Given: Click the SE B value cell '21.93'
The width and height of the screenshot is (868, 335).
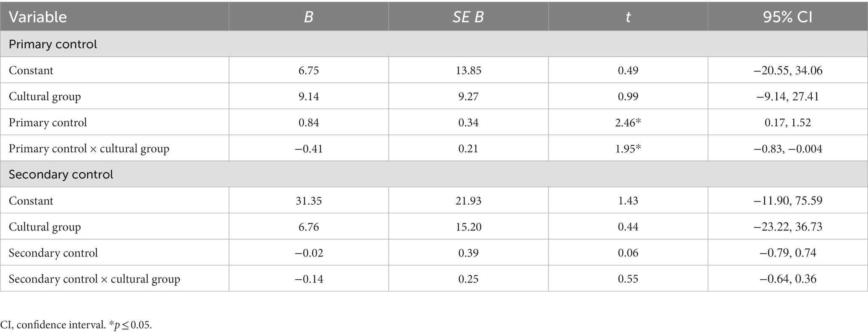Looking at the screenshot, I should pyautogui.click(x=468, y=201).
